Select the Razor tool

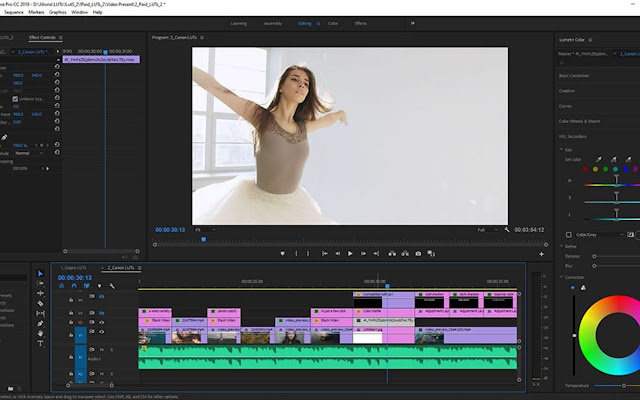41,303
